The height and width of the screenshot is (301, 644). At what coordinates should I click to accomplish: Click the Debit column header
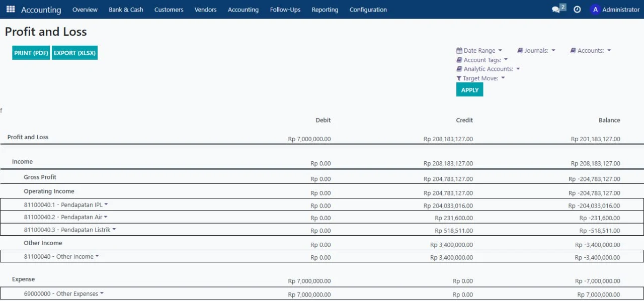click(323, 120)
